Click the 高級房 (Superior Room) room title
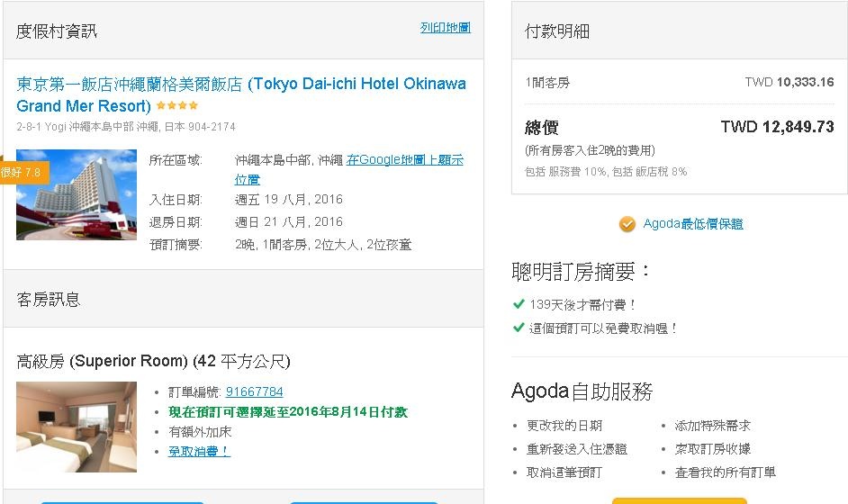 [x=153, y=361]
